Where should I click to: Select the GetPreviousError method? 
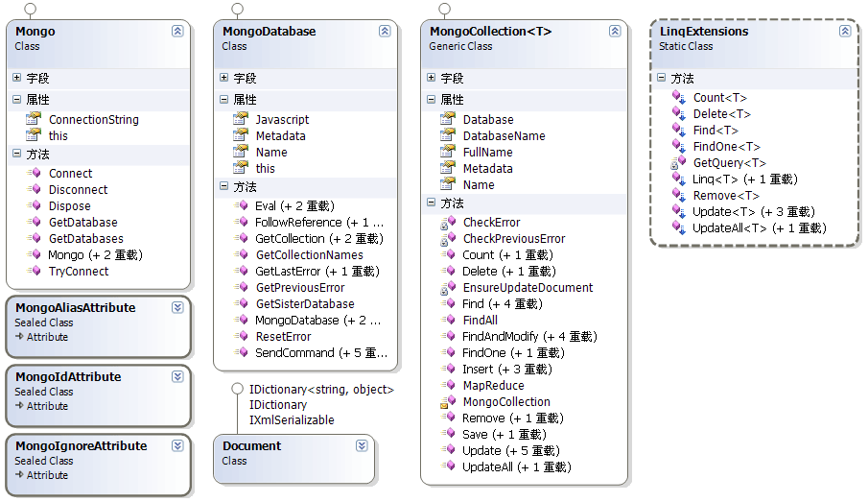click(x=300, y=288)
